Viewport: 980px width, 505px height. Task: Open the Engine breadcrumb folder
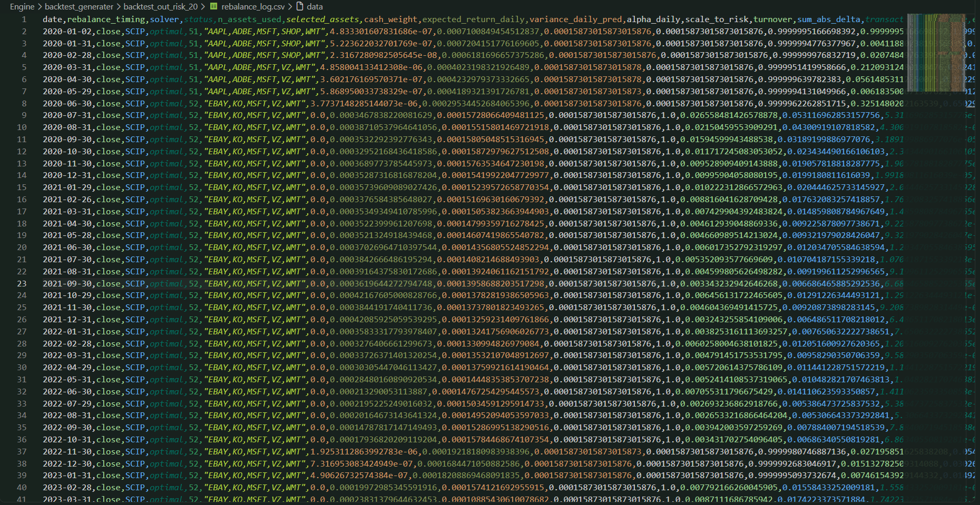point(22,6)
